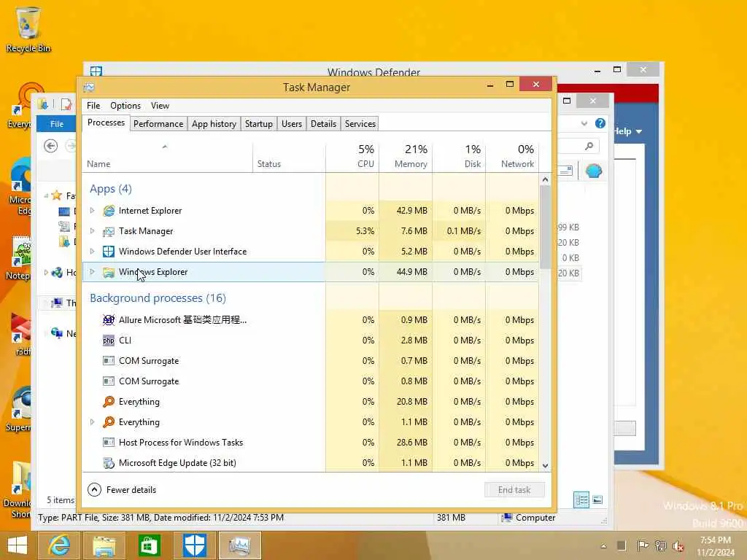747x560 pixels.
Task: Open Internet Explorer from the taskbar
Action: click(x=59, y=545)
